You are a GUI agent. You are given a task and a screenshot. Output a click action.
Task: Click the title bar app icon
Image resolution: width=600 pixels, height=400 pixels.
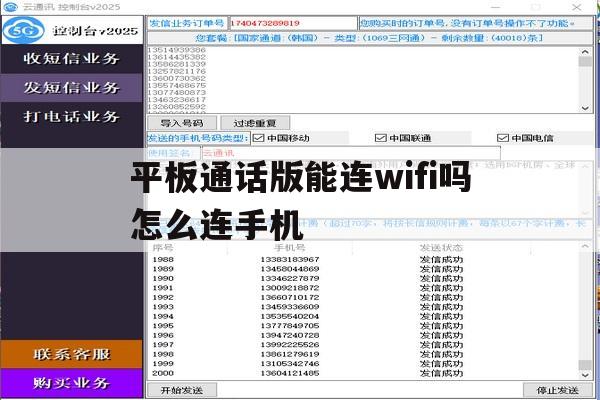point(10,7)
